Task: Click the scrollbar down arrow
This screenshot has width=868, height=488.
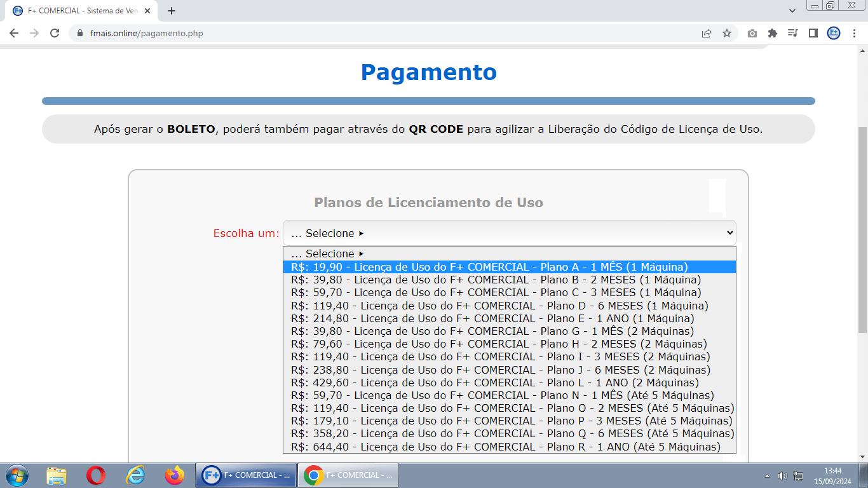Action: coord(862,457)
